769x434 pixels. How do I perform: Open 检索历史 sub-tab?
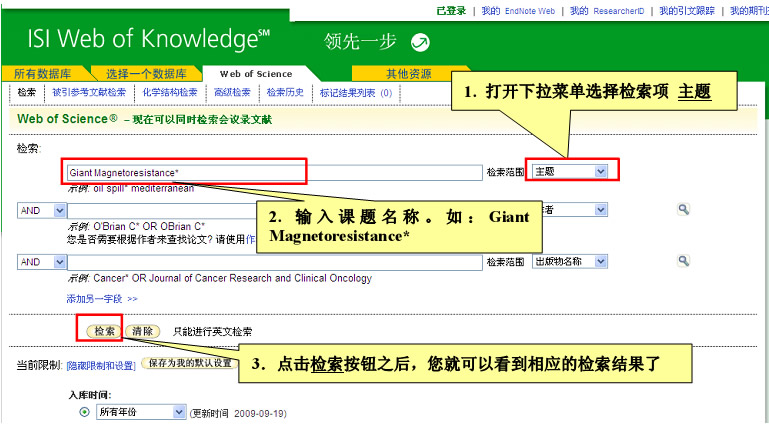(x=285, y=92)
